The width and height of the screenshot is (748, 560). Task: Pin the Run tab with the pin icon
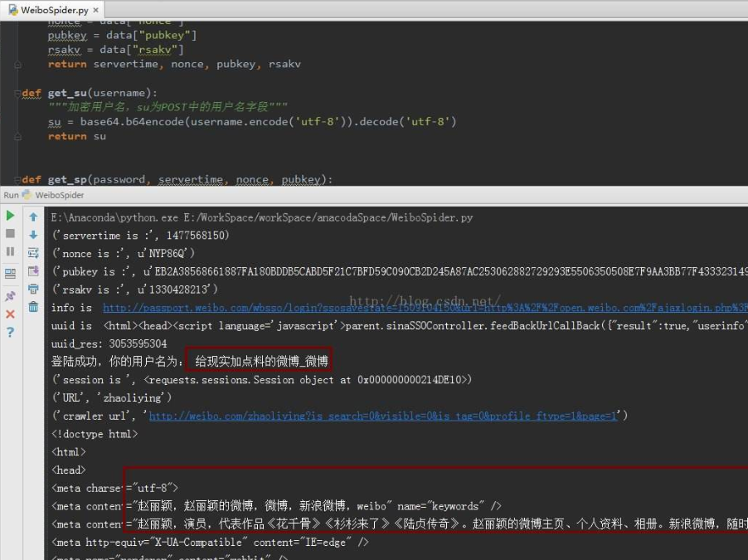9,295
